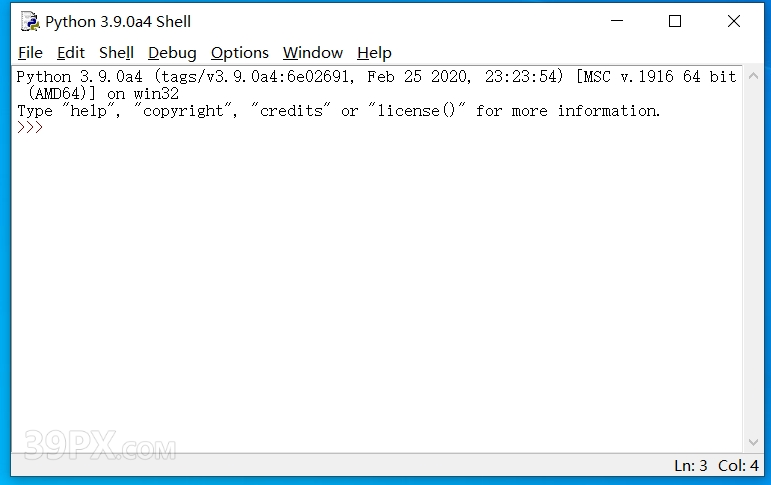Click the window title text Python 3.9.0a4 Shell
The height and width of the screenshot is (485, 771).
click(118, 22)
